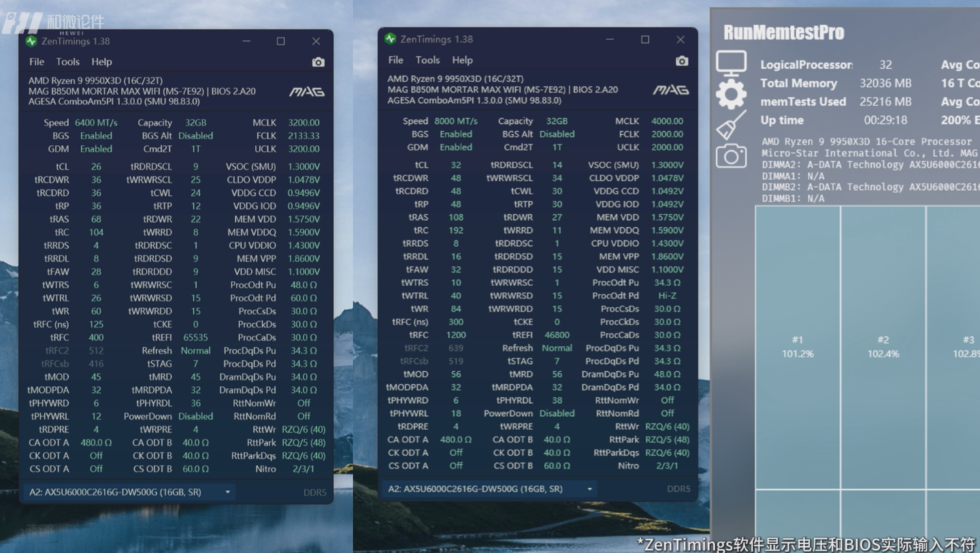
Task: Close the left ZenTimings window
Action: [x=316, y=41]
